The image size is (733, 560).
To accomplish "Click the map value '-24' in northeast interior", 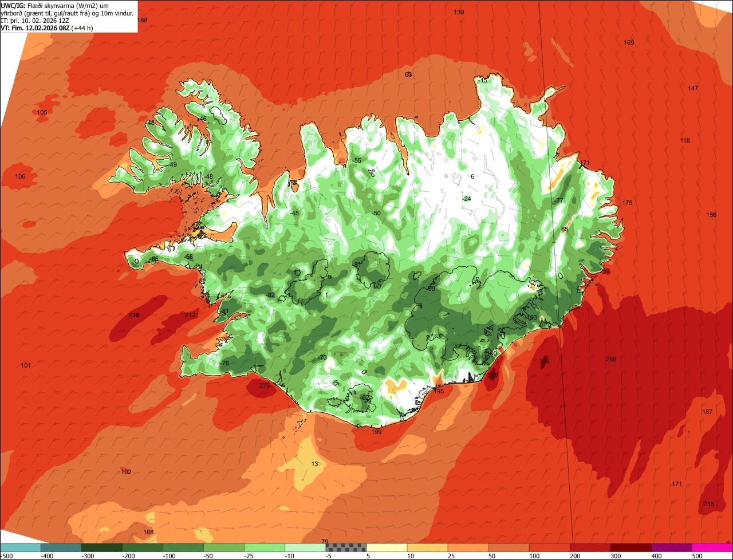I will click(x=467, y=199).
